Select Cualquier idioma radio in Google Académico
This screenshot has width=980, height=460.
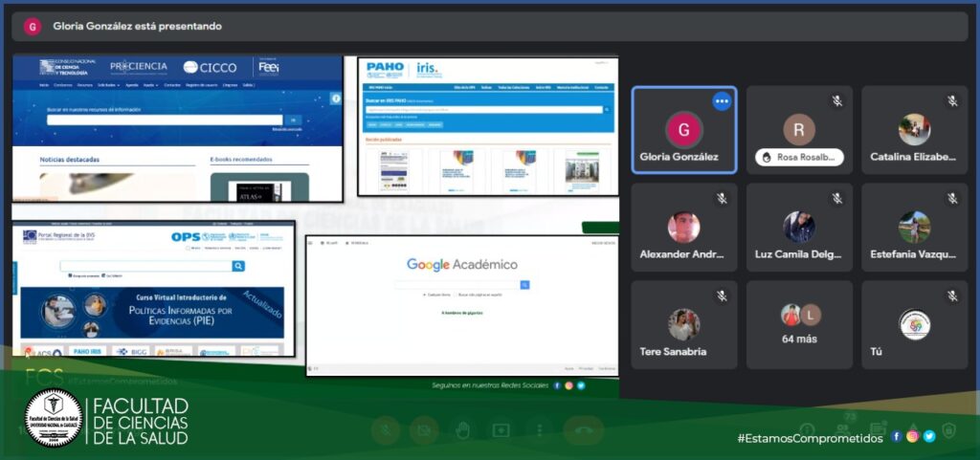pyautogui.click(x=425, y=295)
